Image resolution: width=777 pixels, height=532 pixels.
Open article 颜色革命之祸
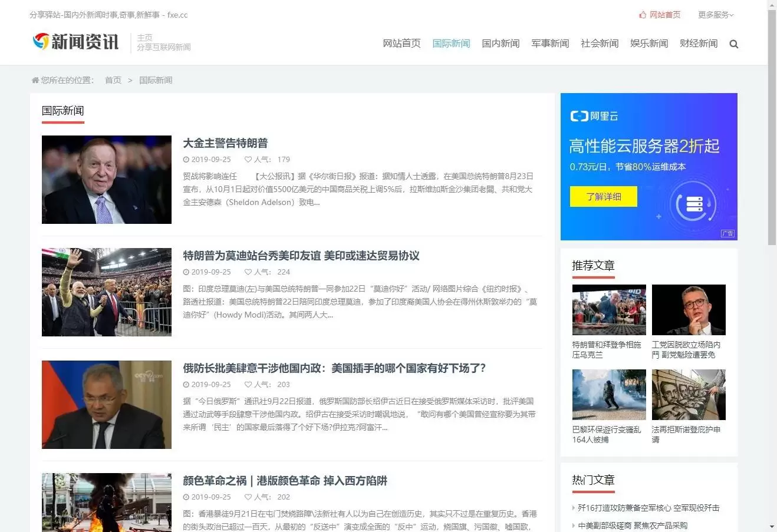coord(285,481)
